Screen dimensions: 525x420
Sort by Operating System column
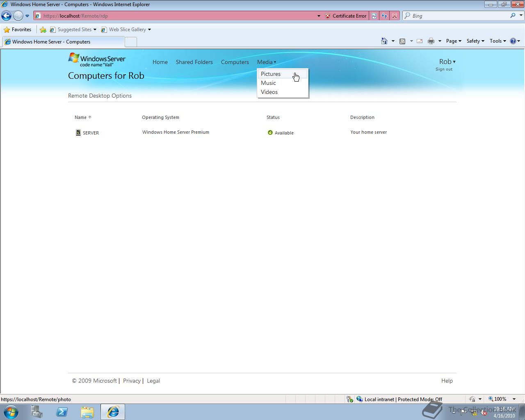tap(160, 117)
